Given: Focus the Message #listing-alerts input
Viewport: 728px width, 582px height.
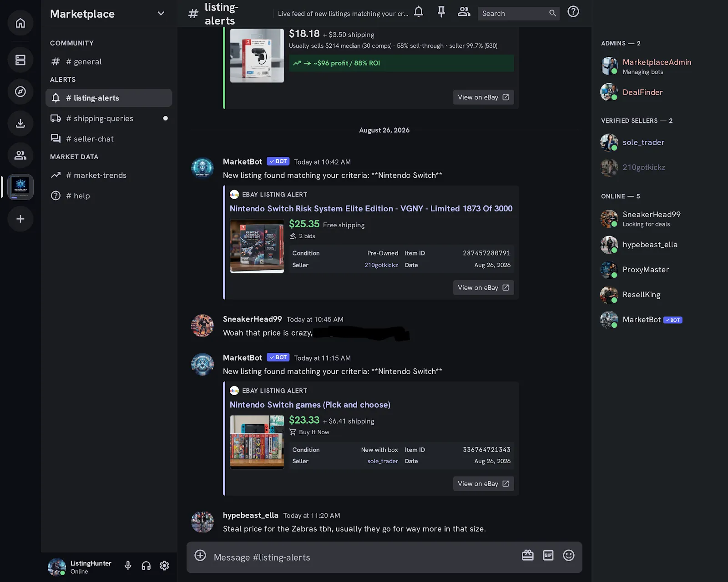Looking at the screenshot, I should [364, 557].
